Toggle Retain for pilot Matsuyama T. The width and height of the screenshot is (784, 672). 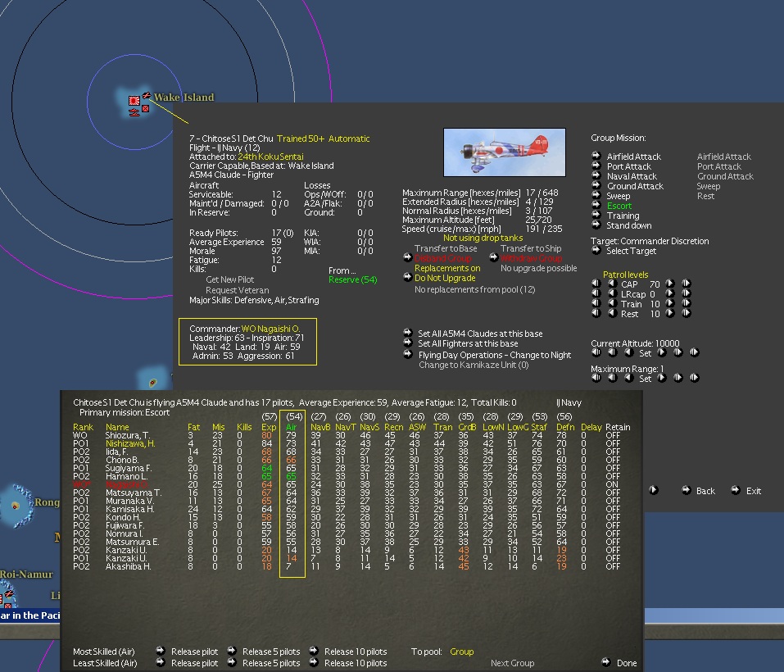613,493
